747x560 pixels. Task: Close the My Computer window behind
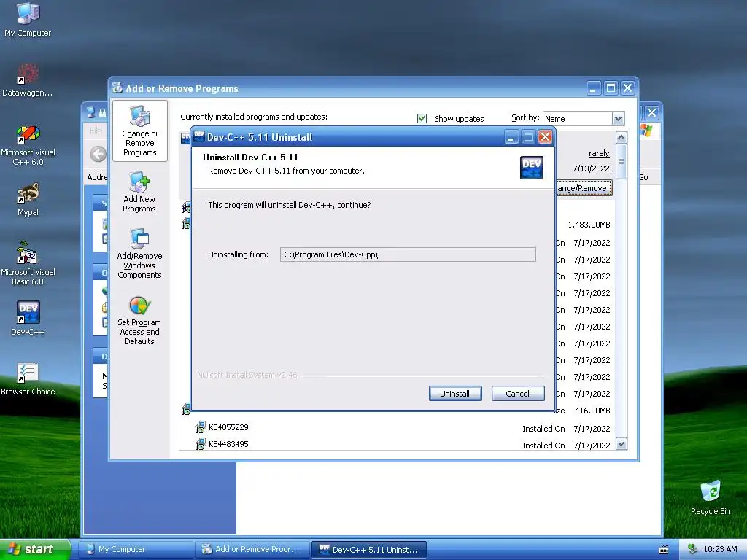click(x=651, y=113)
